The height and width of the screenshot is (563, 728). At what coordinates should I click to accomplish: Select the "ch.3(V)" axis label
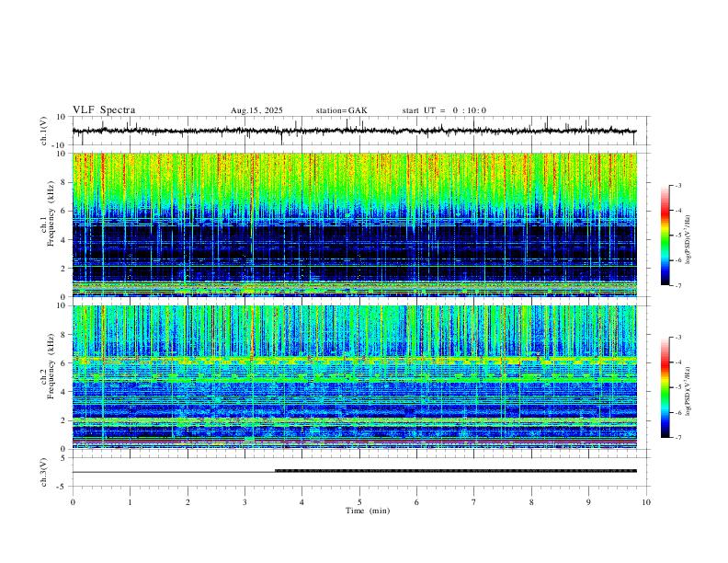tap(44, 473)
